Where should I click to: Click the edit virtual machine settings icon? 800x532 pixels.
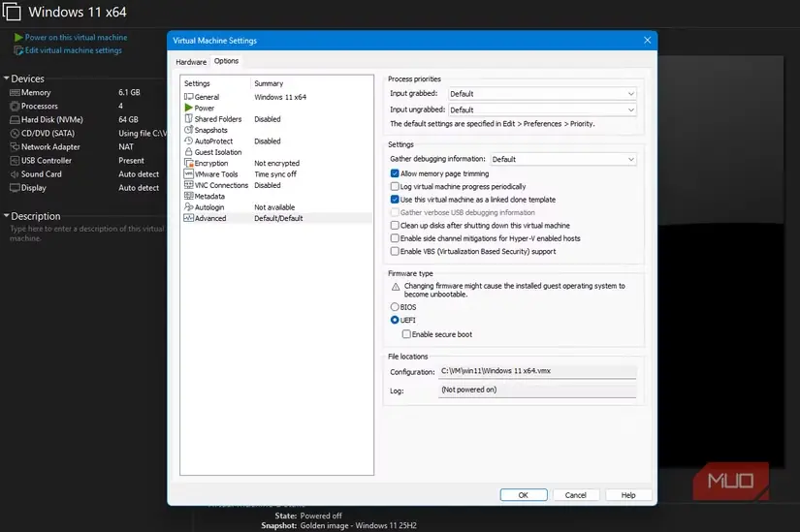pyautogui.click(x=18, y=50)
